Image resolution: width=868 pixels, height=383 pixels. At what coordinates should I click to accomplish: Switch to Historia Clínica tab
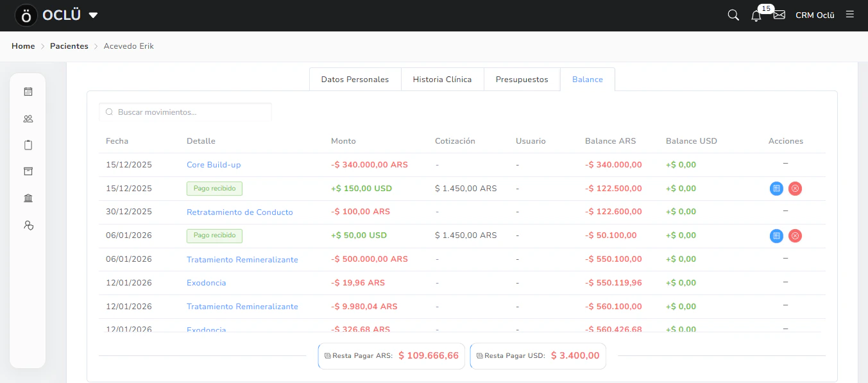[x=442, y=80]
